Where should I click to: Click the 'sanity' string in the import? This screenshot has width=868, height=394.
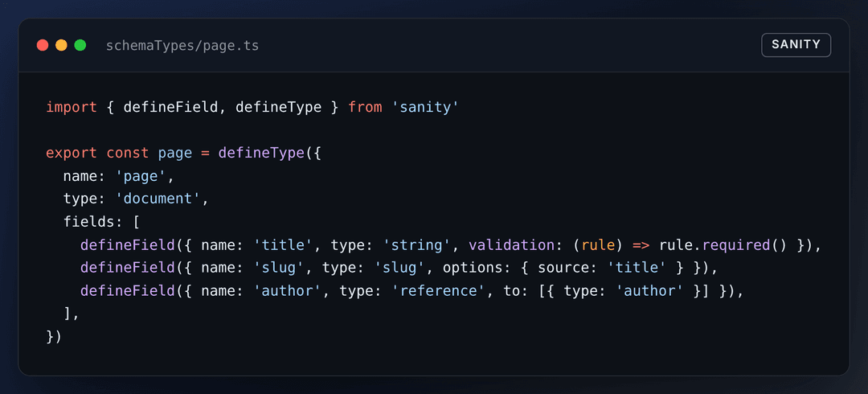[425, 107]
